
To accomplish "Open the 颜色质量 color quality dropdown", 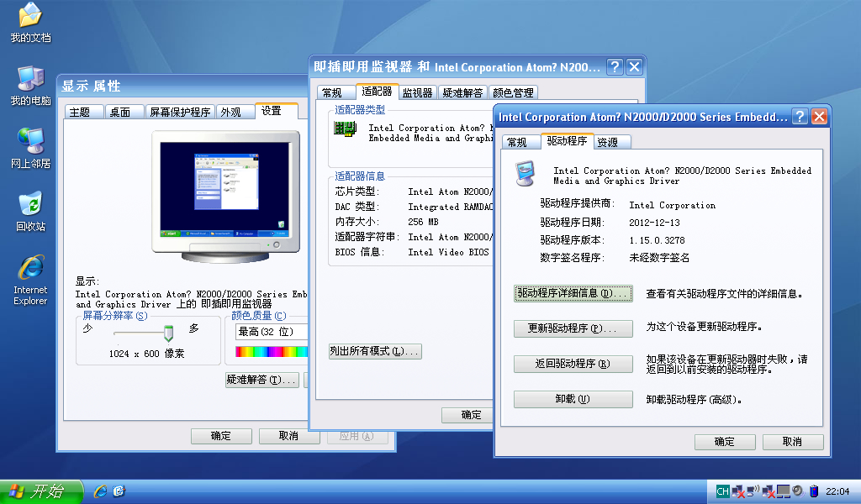I will (x=271, y=332).
